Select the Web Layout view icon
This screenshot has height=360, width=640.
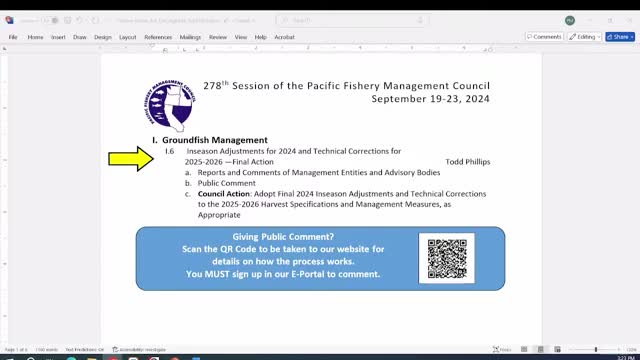(x=557, y=349)
